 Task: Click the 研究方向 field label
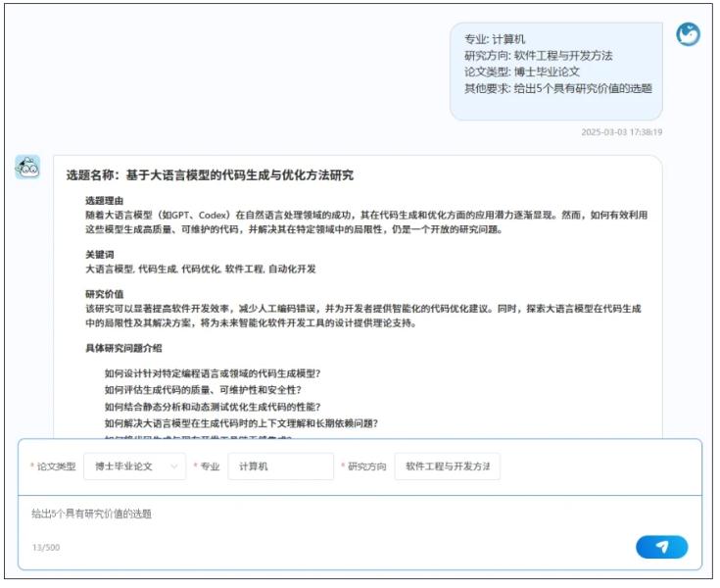(366, 466)
